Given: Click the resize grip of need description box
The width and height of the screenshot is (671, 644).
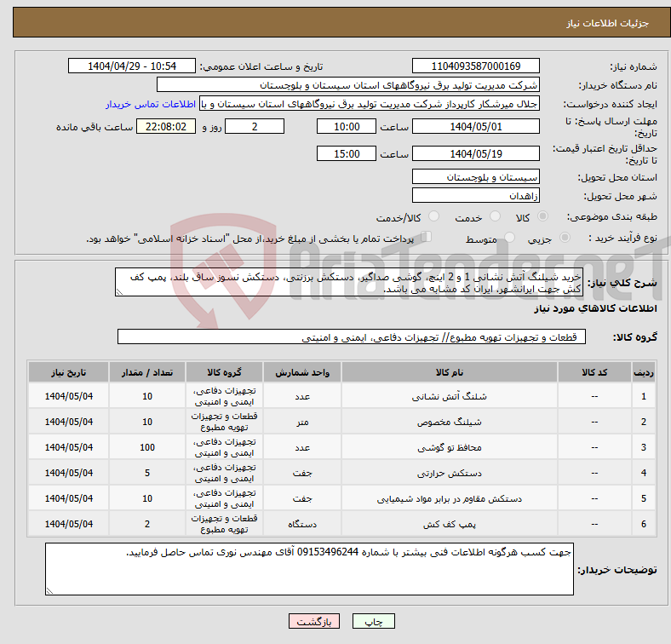Looking at the screenshot, I should click(x=119, y=292).
